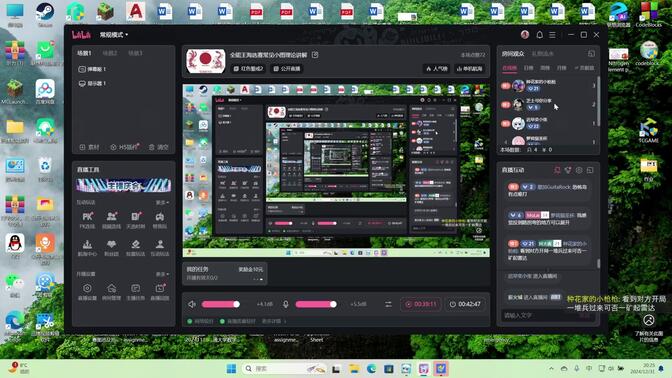The height and width of the screenshot is (378, 672).
Task: Open live settings gear in tools panel
Action: pos(87,291)
